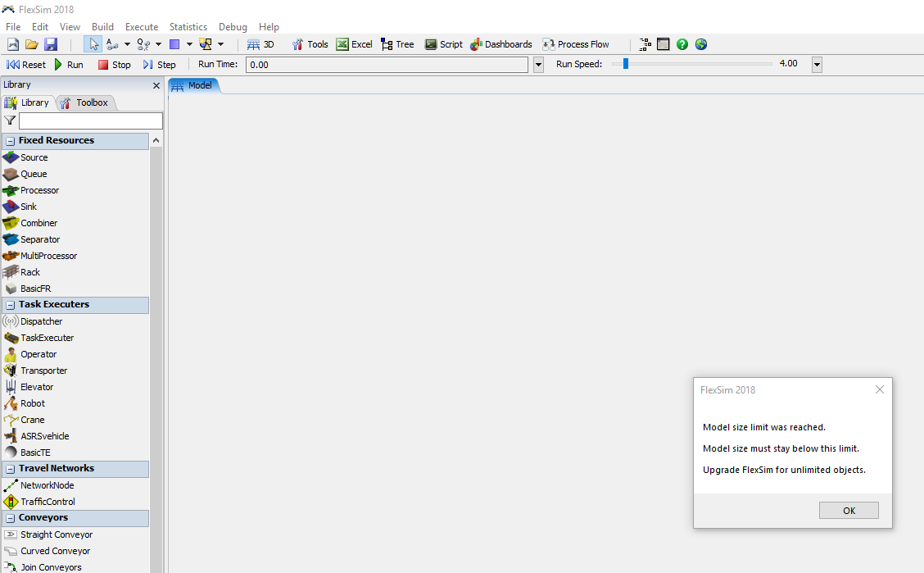Collapse the Conveyors section
This screenshot has height=573, width=924.
tap(11, 518)
